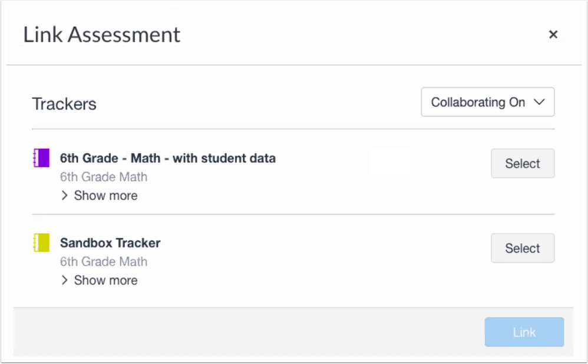
Task: Select the Sandbox Tracker
Action: (522, 248)
